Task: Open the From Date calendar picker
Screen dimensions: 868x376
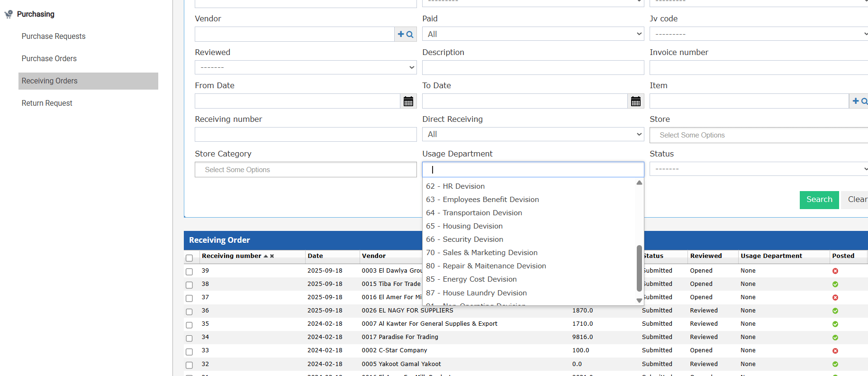Action: [408, 101]
